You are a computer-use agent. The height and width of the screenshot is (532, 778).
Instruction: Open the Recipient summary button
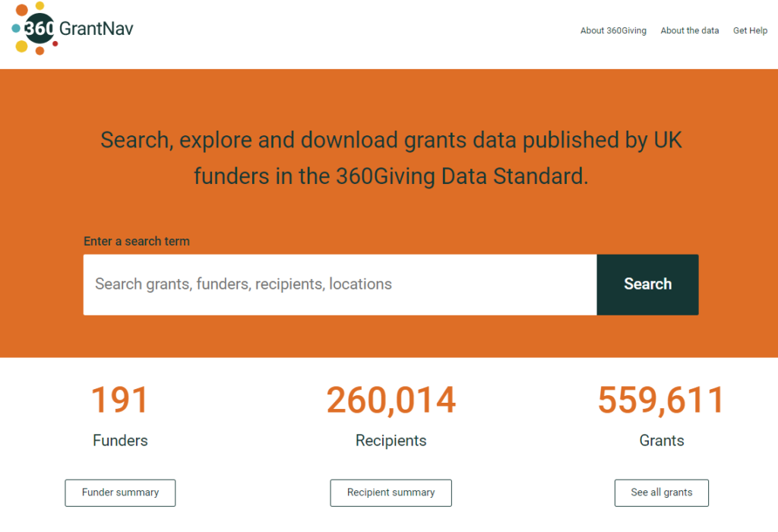point(391,492)
